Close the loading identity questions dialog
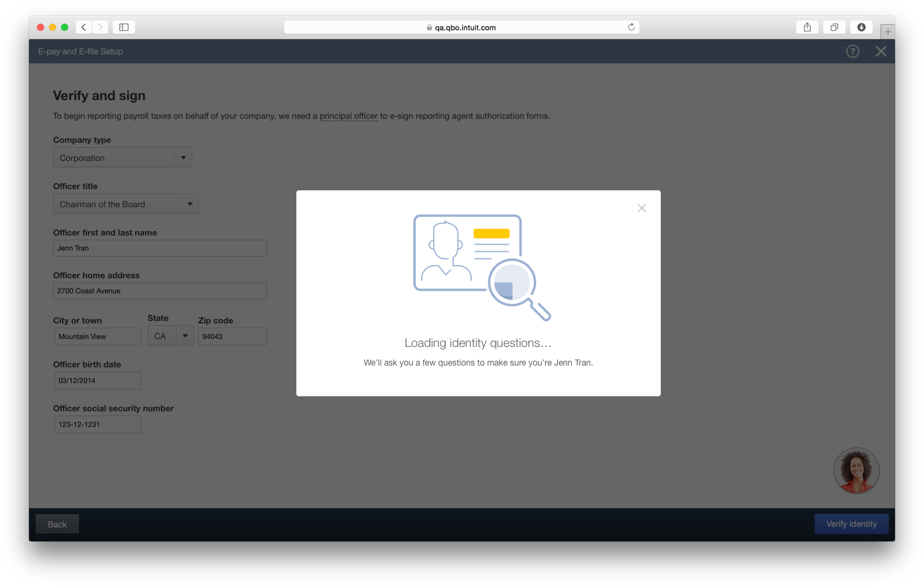The height and width of the screenshot is (586, 924). pos(641,208)
